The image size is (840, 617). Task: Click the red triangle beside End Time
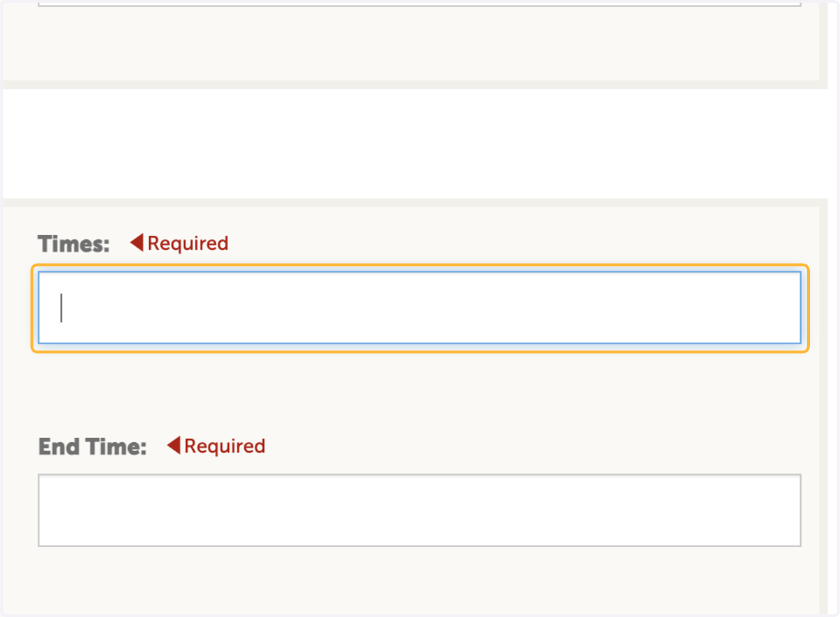pyautogui.click(x=174, y=445)
